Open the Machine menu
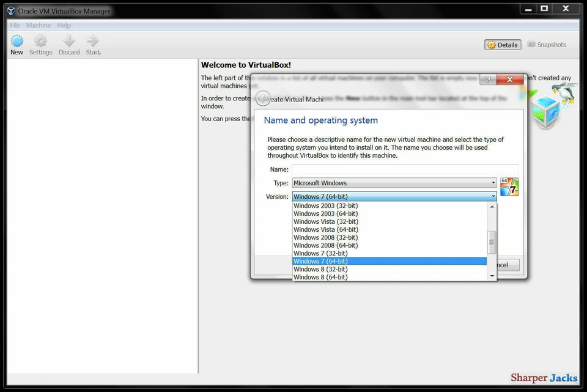The image size is (587, 392). click(39, 25)
